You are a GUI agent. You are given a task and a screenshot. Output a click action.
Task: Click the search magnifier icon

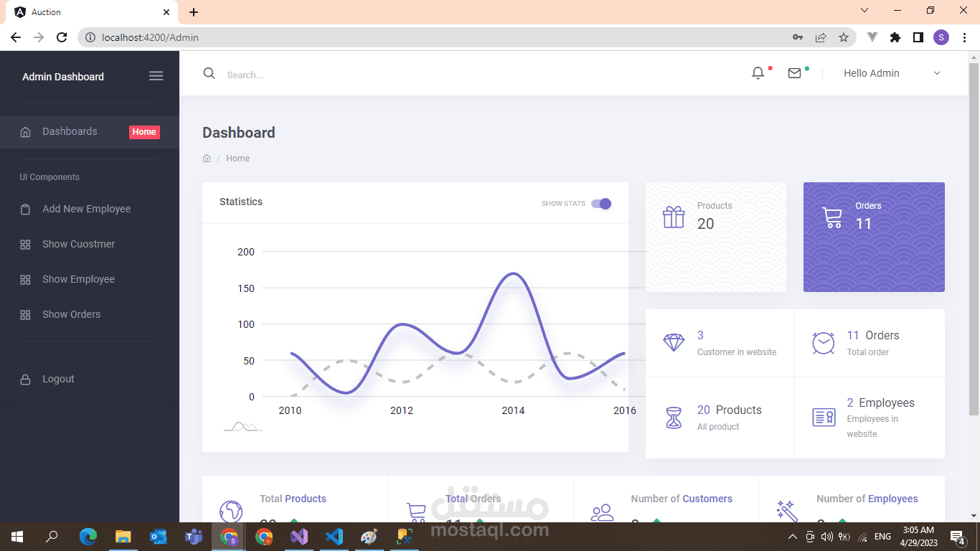pos(209,73)
